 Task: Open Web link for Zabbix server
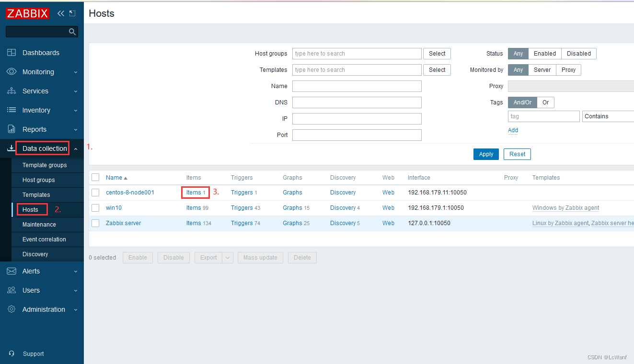click(x=388, y=223)
